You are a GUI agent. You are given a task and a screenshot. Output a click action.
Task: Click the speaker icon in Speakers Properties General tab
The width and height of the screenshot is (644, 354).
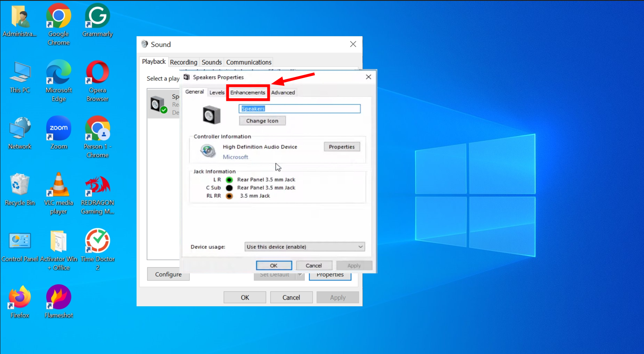click(x=211, y=115)
